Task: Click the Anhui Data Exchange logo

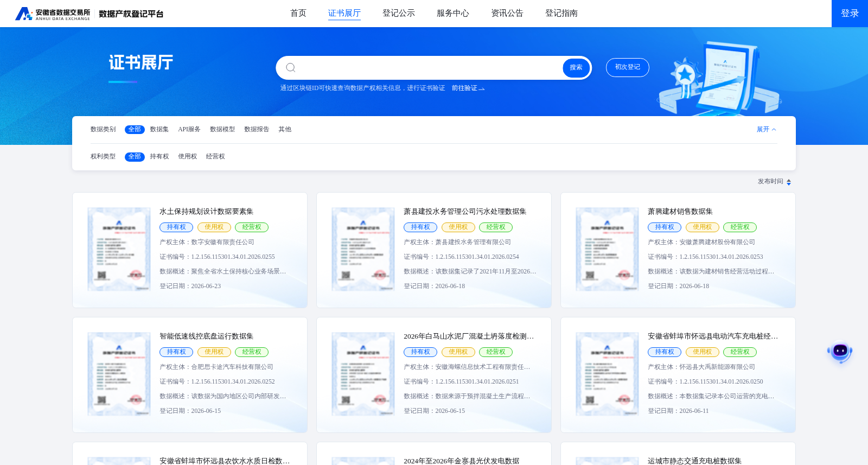Action: pos(53,14)
